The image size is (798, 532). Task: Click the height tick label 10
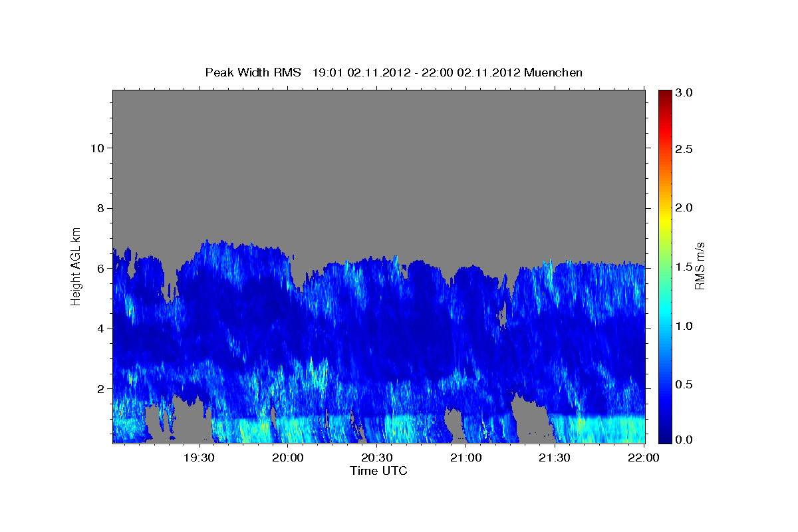pos(96,148)
